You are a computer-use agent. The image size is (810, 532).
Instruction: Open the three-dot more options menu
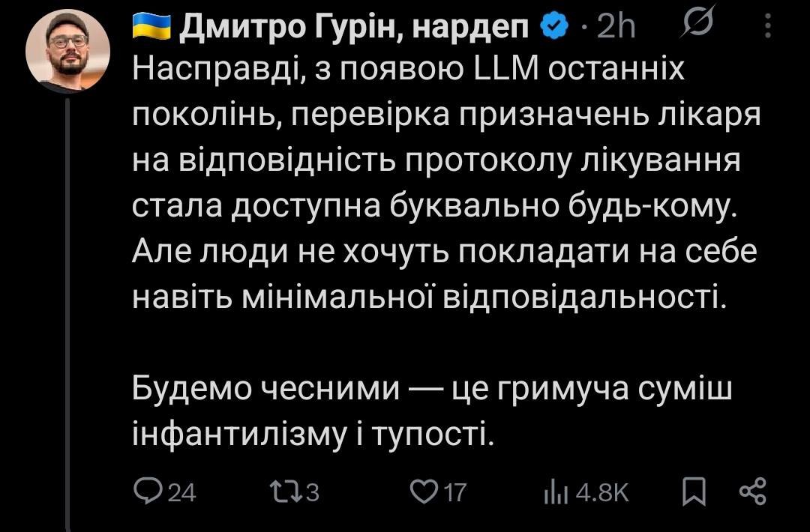(767, 28)
